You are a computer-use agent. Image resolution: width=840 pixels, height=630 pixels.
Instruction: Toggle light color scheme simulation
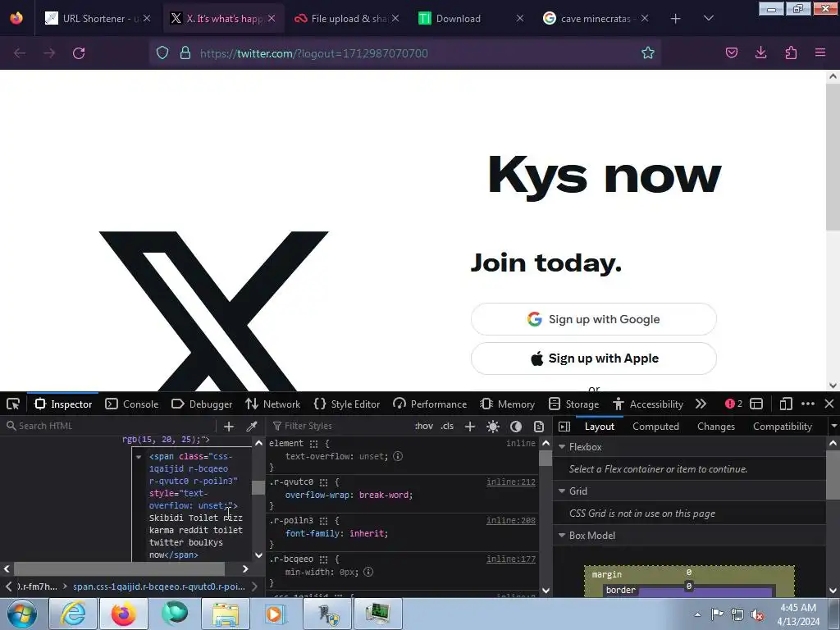tap(493, 426)
